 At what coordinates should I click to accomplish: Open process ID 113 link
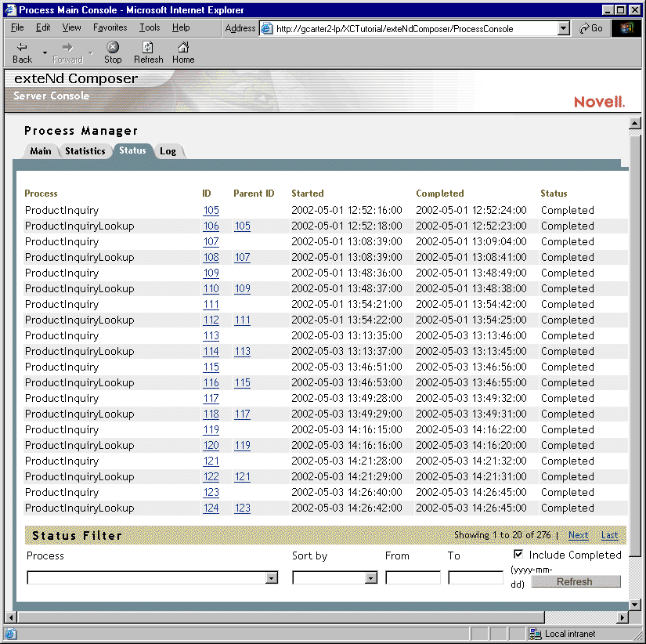pyautogui.click(x=211, y=335)
